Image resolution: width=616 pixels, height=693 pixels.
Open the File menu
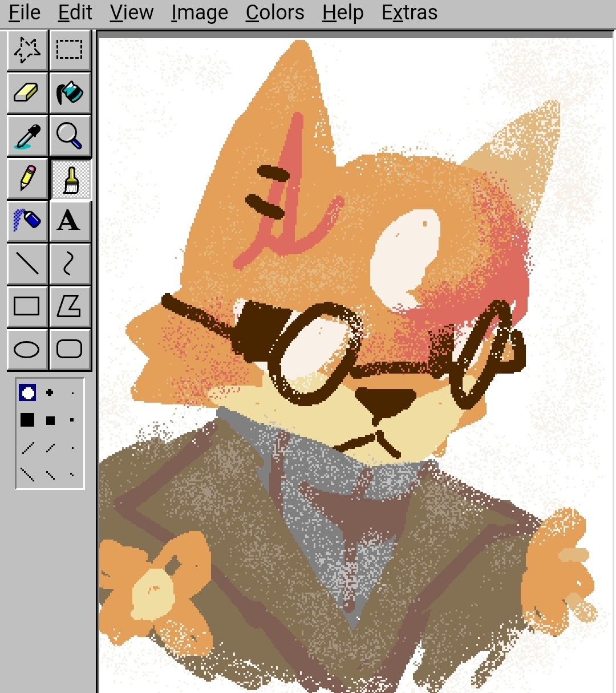(25, 13)
